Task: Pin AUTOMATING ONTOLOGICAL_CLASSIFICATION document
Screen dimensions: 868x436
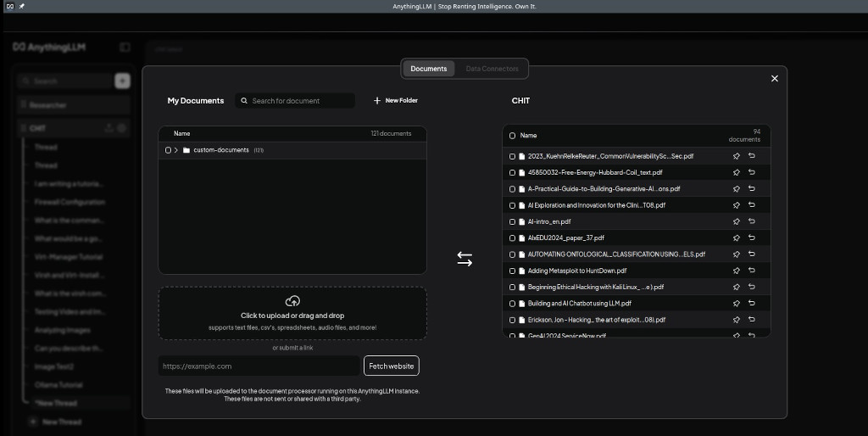Action: click(737, 254)
